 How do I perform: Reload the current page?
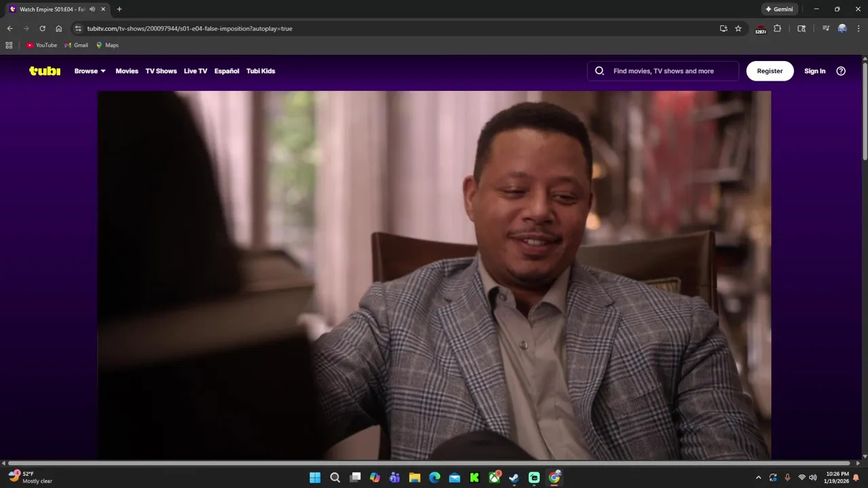(42, 28)
